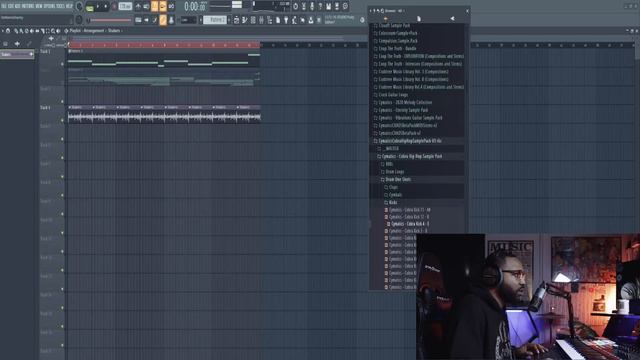Open the Mixer window icon

(x=261, y=20)
